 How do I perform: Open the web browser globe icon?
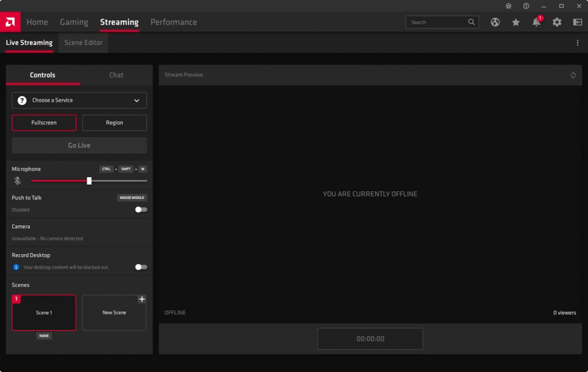[x=495, y=22]
